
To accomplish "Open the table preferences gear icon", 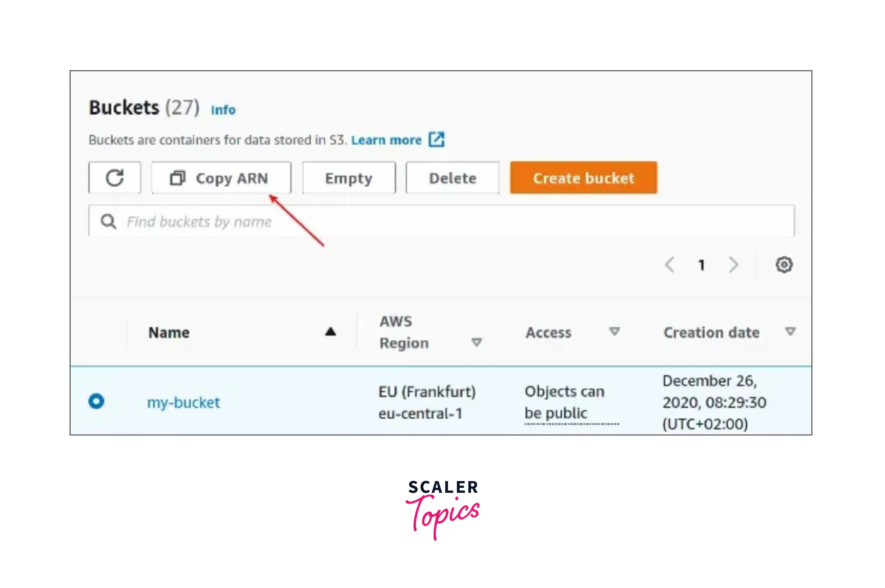I will (784, 265).
